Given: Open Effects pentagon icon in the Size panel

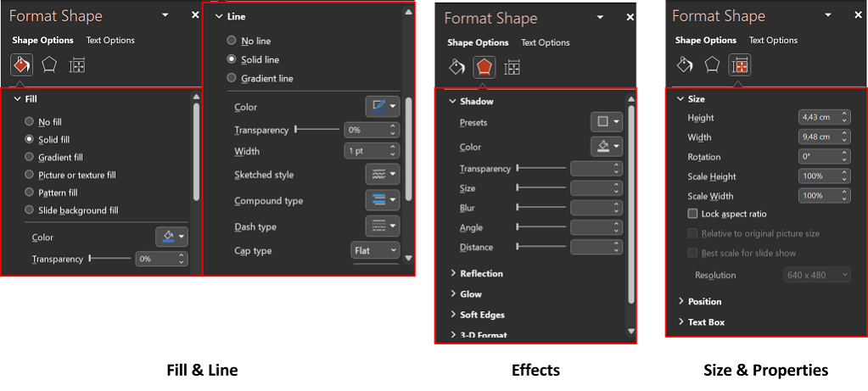Looking at the screenshot, I should (712, 64).
